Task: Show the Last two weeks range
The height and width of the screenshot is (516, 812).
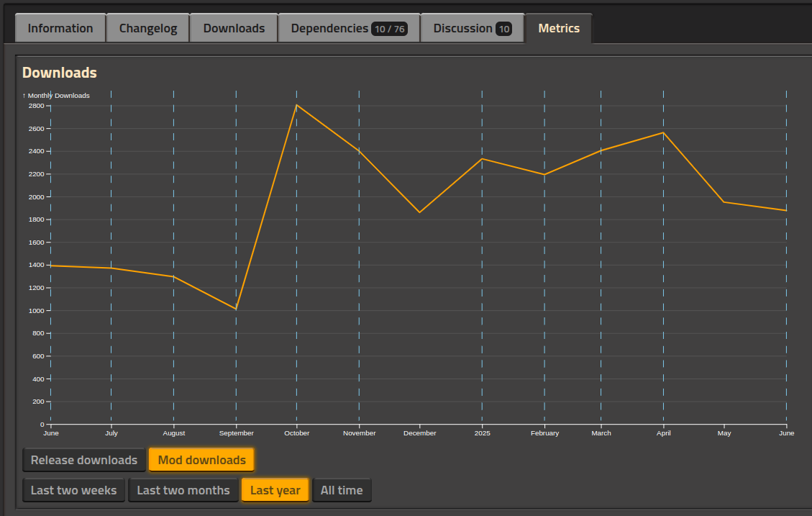Action: pos(73,490)
